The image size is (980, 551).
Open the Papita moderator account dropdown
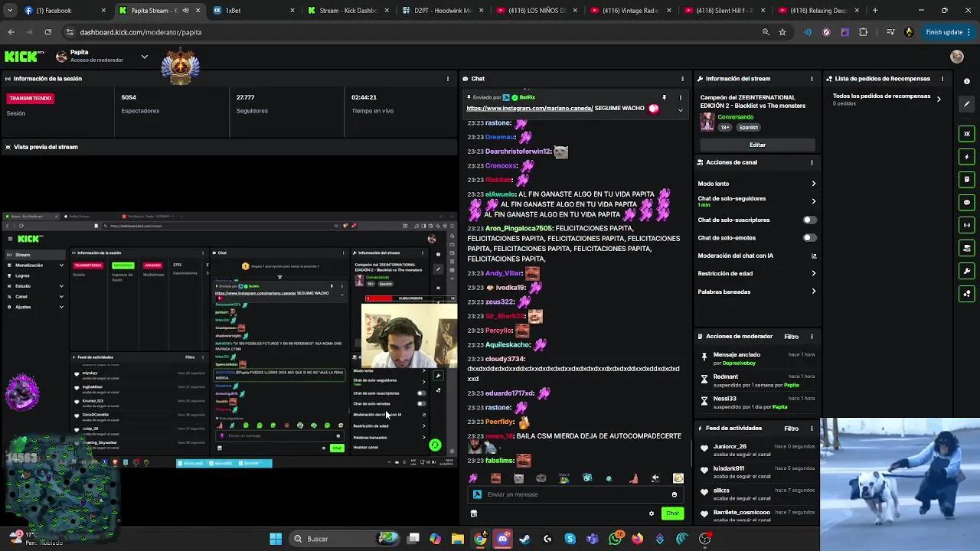pyautogui.click(x=144, y=57)
